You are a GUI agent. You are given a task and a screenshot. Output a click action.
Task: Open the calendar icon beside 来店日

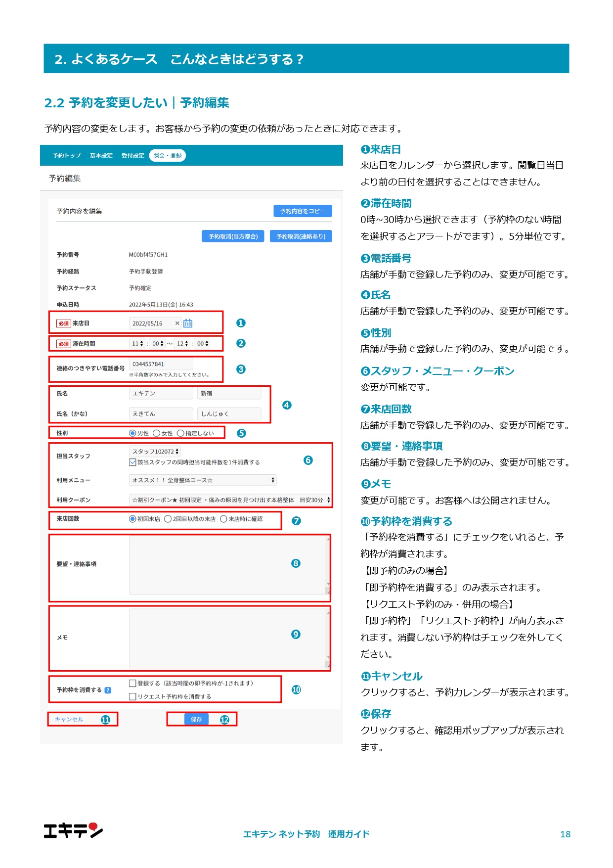pos(188,323)
